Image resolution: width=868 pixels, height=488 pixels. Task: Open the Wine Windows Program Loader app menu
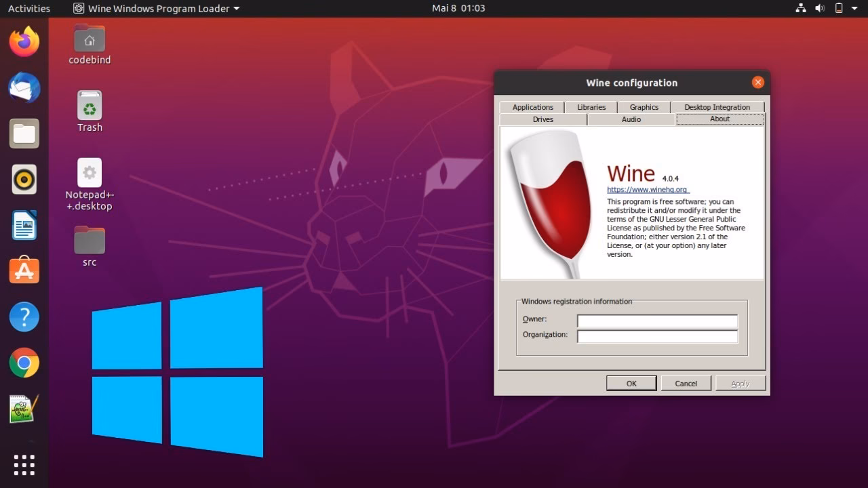[x=156, y=8]
